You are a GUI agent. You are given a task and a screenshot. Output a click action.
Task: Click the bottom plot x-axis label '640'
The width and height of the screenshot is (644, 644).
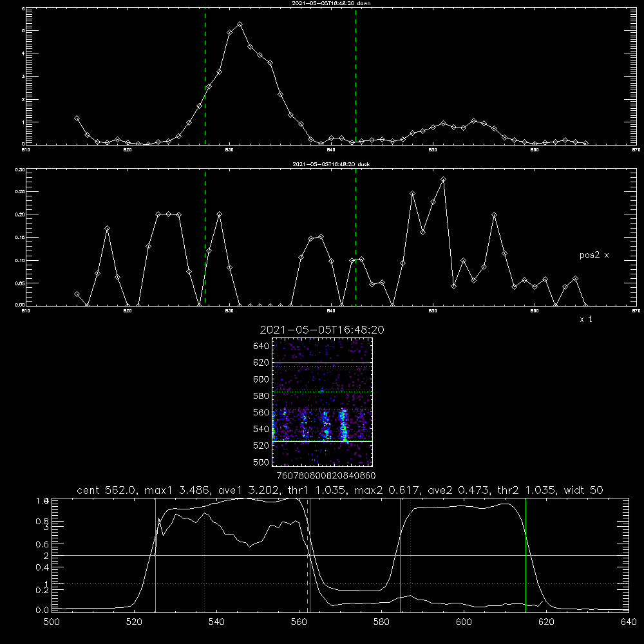pyautogui.click(x=629, y=622)
